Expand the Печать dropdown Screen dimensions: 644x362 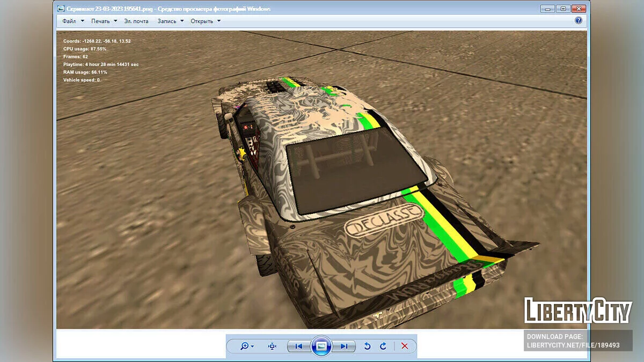pyautogui.click(x=104, y=21)
